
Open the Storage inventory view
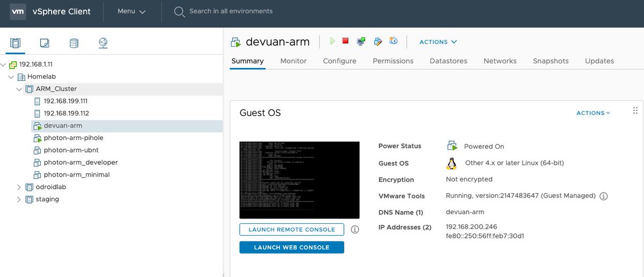[74, 43]
